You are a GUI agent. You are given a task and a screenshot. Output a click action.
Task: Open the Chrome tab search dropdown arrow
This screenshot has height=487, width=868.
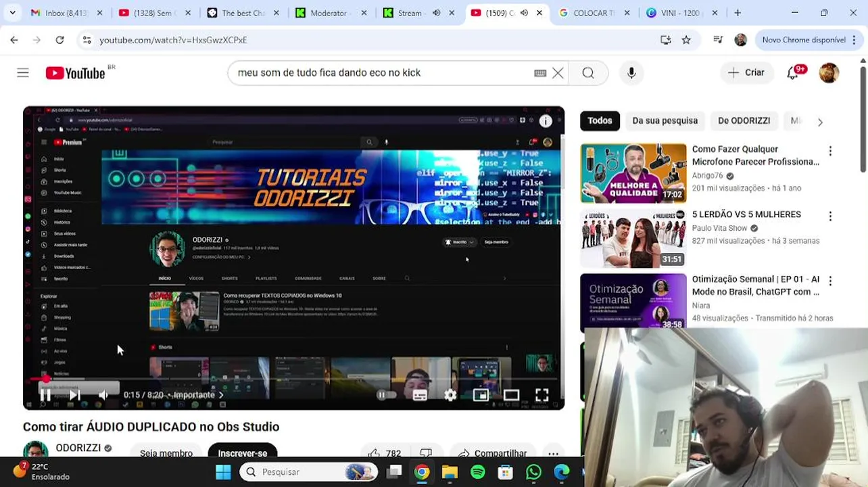[12, 13]
